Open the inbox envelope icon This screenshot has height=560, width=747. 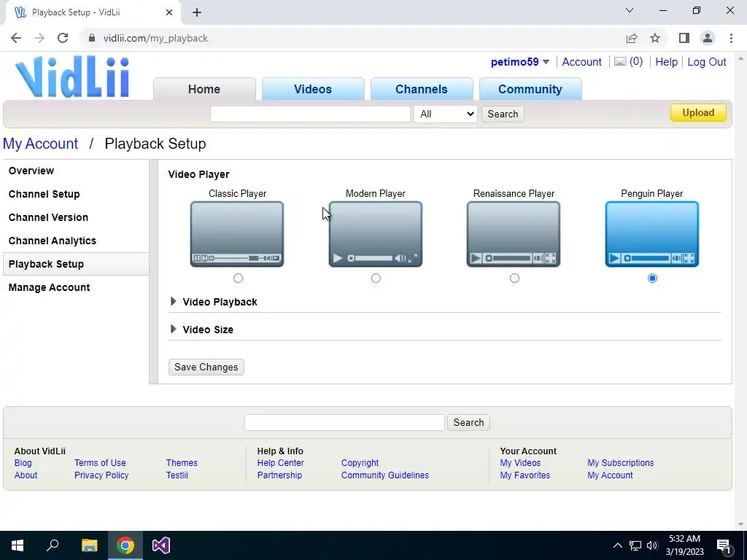pos(620,61)
